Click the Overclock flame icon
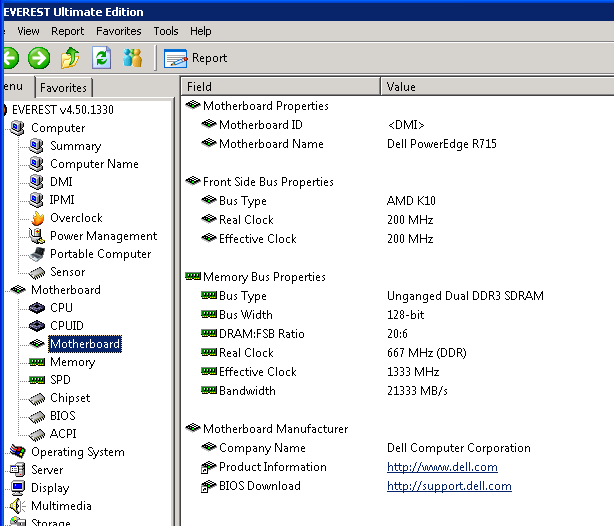The image size is (614, 526). tap(38, 218)
